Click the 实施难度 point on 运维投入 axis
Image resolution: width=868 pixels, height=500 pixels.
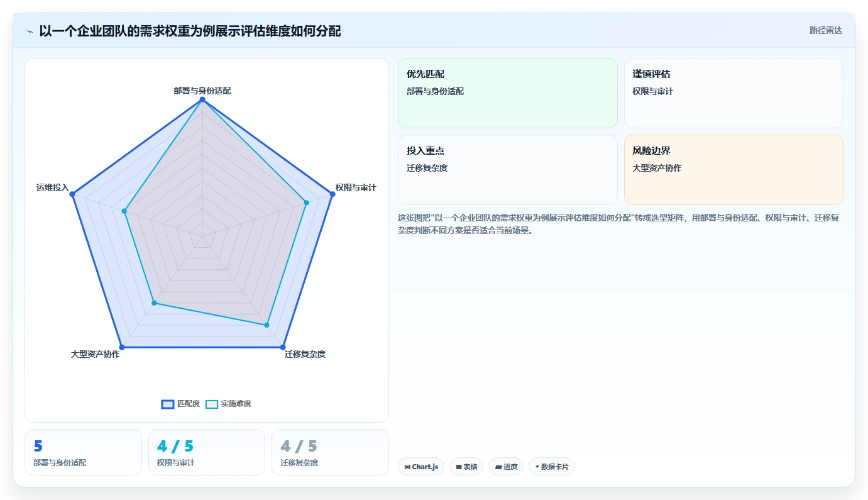click(x=124, y=211)
